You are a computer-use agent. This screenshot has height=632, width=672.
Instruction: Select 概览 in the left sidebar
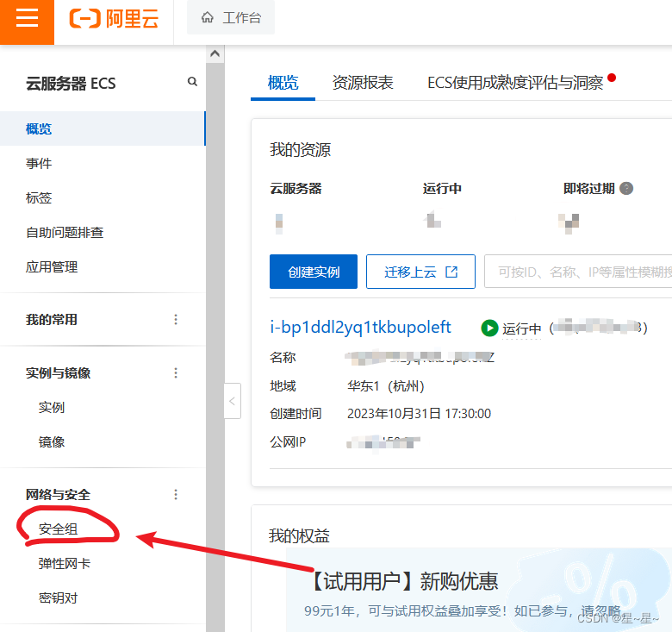103,128
